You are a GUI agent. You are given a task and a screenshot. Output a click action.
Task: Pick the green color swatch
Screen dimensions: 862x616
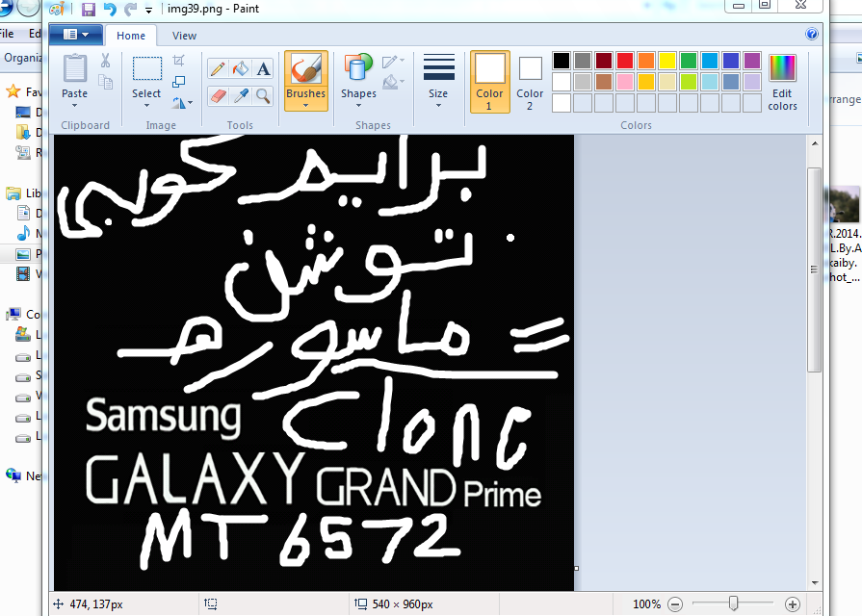click(x=689, y=61)
